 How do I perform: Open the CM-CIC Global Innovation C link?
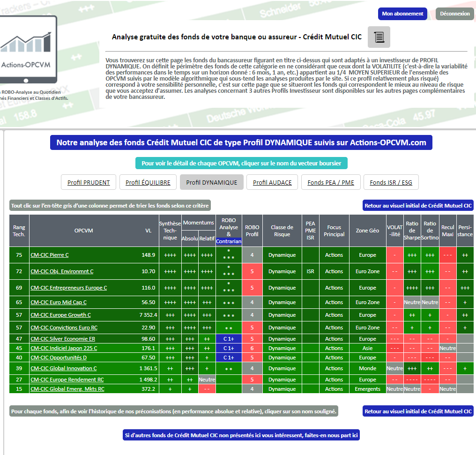click(x=64, y=368)
